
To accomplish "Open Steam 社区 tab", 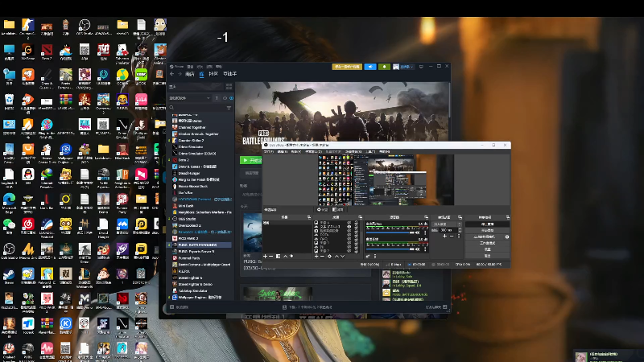I will [x=213, y=74].
